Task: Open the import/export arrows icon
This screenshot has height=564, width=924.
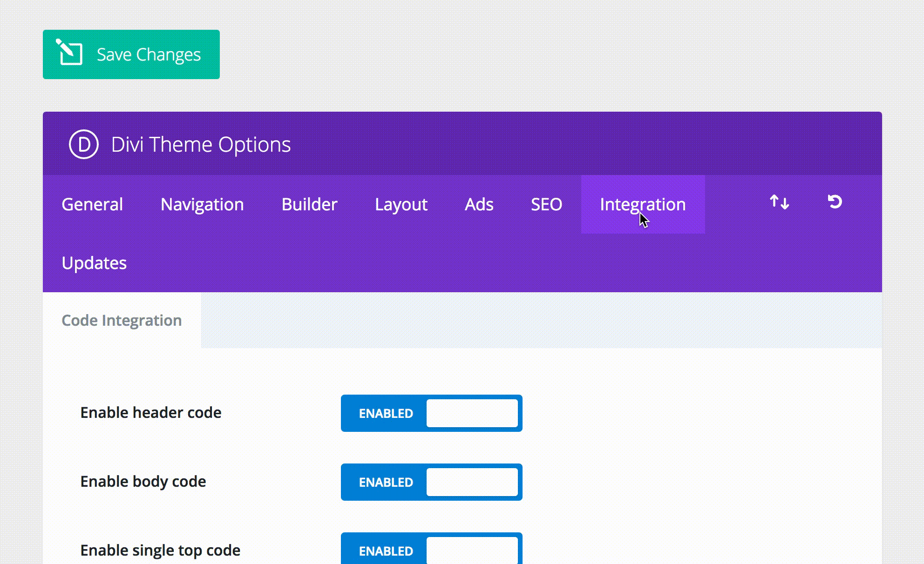Action: (x=779, y=202)
